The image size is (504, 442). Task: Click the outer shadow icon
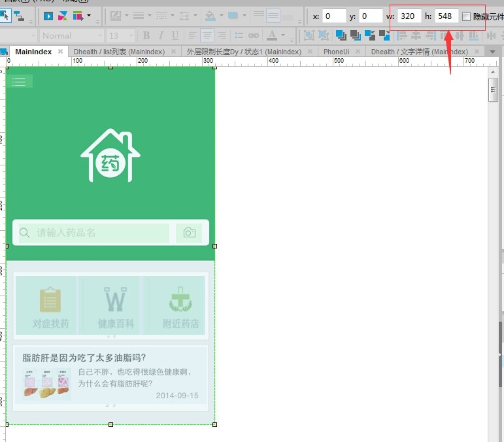pyautogui.click(x=233, y=16)
